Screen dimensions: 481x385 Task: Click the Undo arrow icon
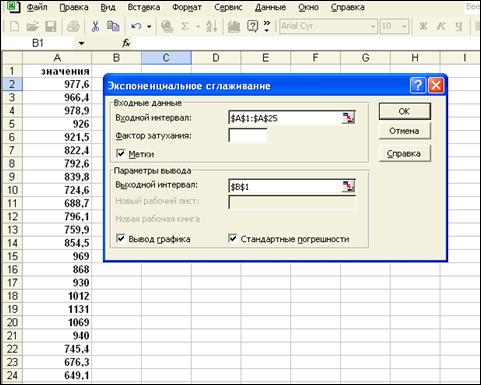point(136,26)
